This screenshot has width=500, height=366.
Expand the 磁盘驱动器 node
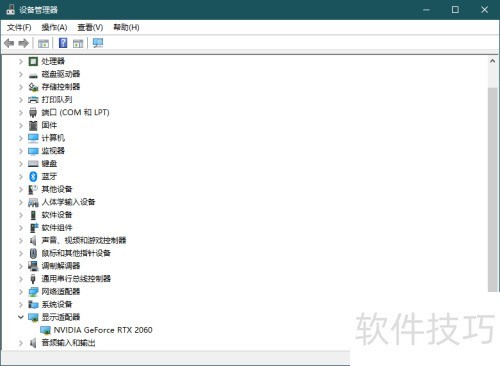[21, 74]
